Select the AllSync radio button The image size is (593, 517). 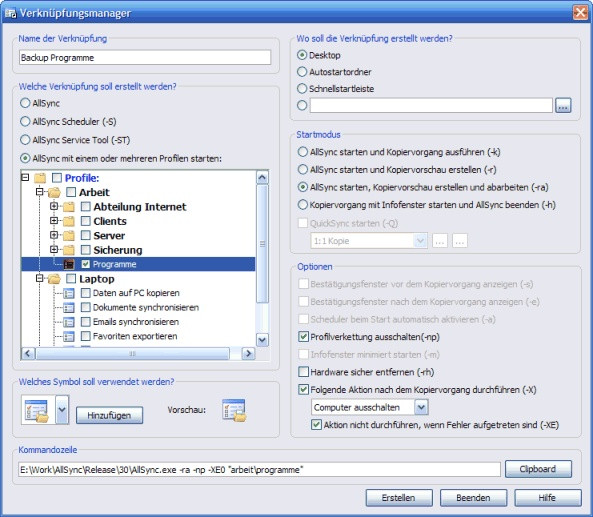click(x=25, y=103)
